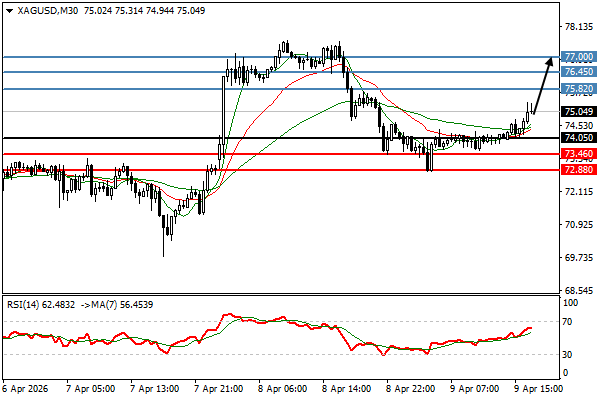The width and height of the screenshot is (600, 400).
Task: Select the 77.000 price level tag
Action: click(x=579, y=57)
